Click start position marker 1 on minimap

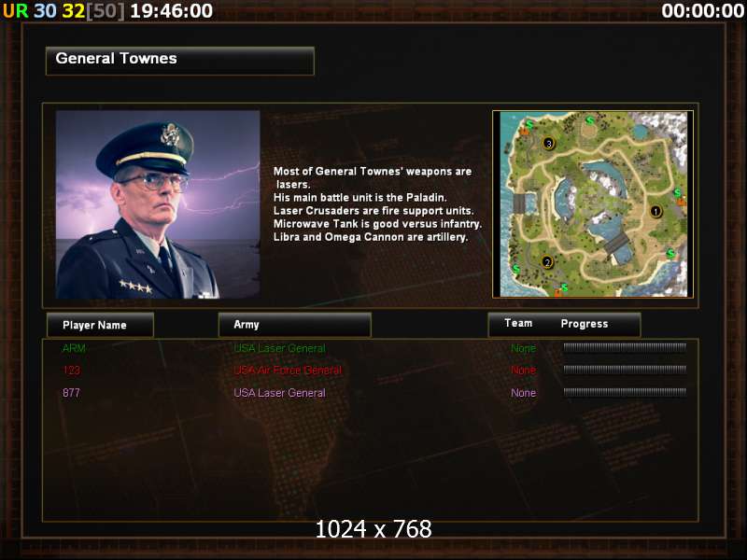(x=655, y=211)
